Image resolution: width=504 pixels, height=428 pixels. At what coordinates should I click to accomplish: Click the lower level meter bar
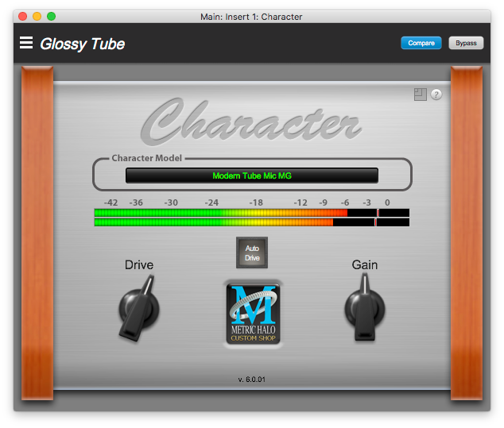pos(251,222)
